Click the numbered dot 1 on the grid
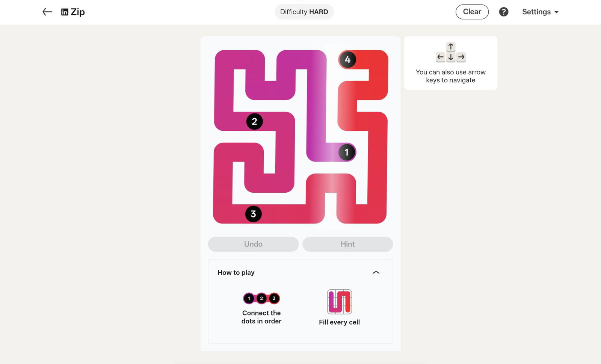 [x=346, y=152]
